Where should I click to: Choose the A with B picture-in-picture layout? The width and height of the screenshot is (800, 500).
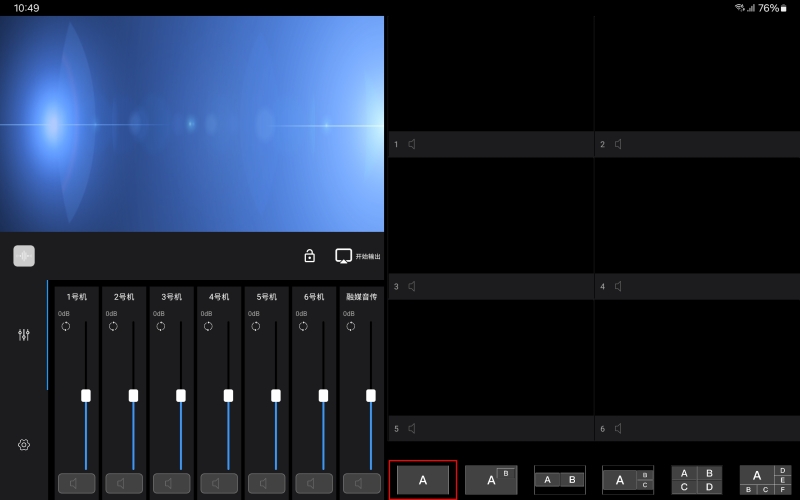(x=491, y=480)
